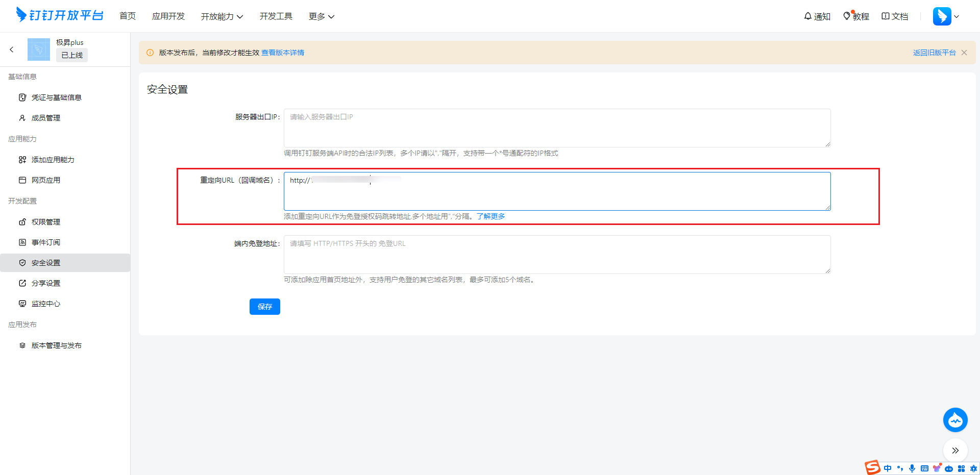Viewport: 980px width, 475px height.
Task: Open the 应用开发 menu item
Action: [168, 16]
